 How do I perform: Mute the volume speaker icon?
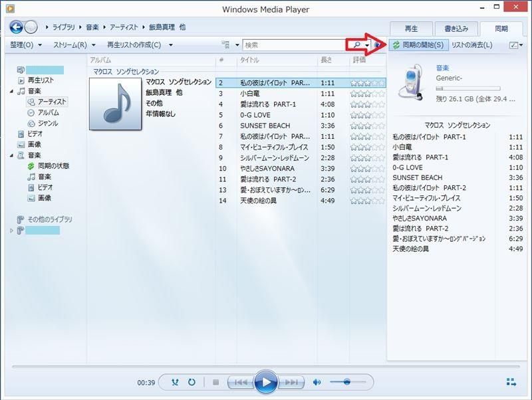tap(317, 382)
